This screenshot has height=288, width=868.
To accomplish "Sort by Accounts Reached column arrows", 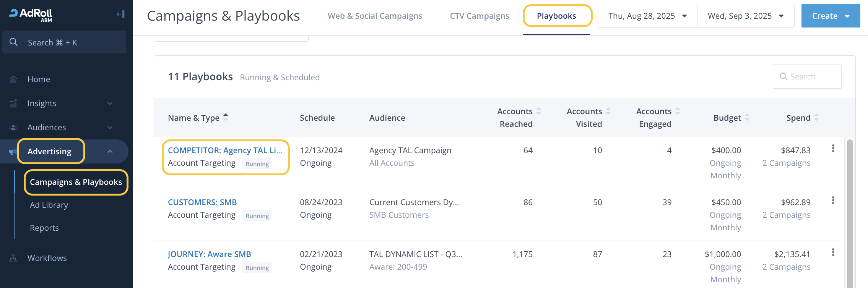I will pyautogui.click(x=538, y=111).
